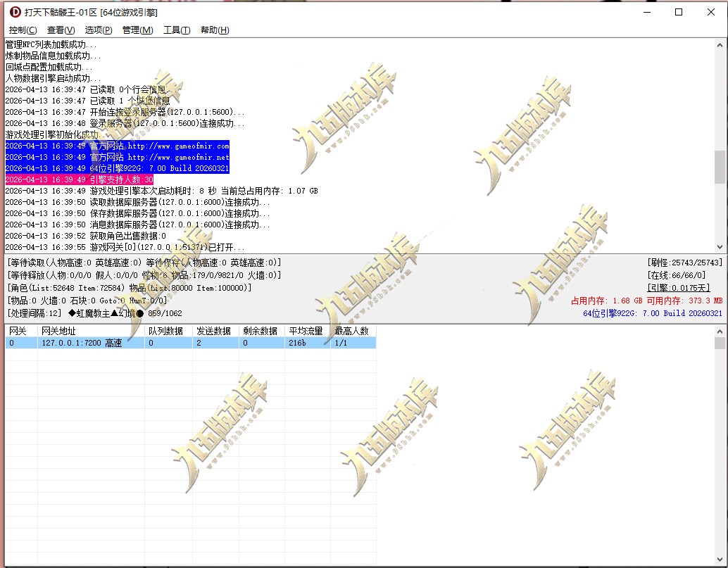Select gateway row 127.0.0.1:7200 高速
The width and height of the screenshot is (728, 568).
pyautogui.click(x=190, y=343)
